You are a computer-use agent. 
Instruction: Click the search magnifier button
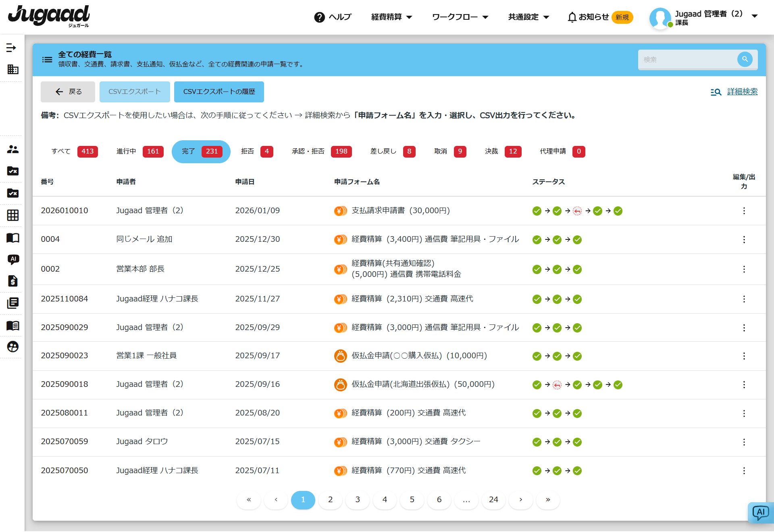click(745, 59)
